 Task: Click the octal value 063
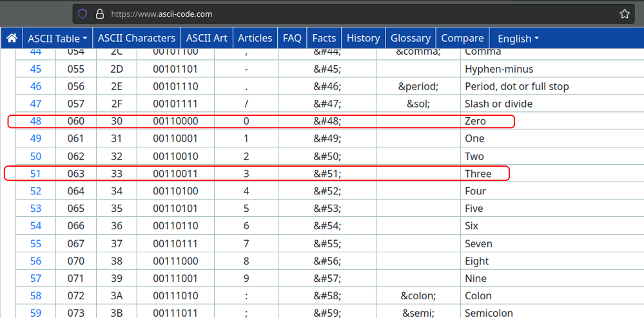76,174
